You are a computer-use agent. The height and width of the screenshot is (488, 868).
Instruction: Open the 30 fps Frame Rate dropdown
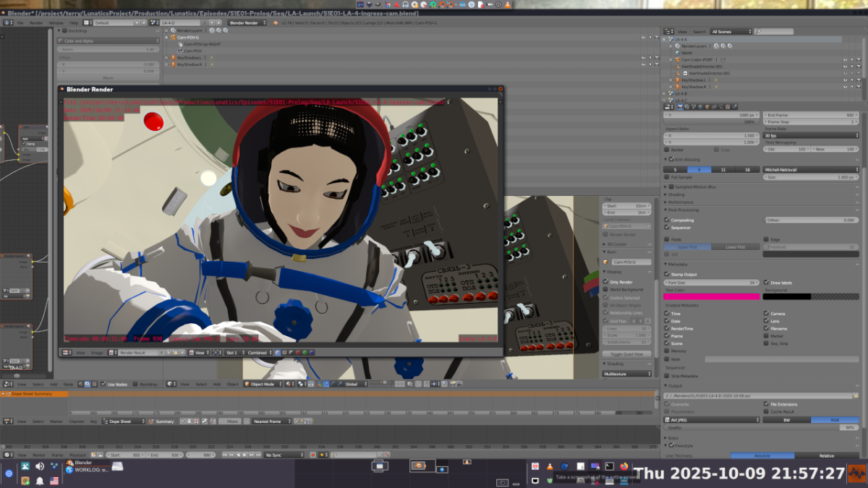pyautogui.click(x=810, y=135)
